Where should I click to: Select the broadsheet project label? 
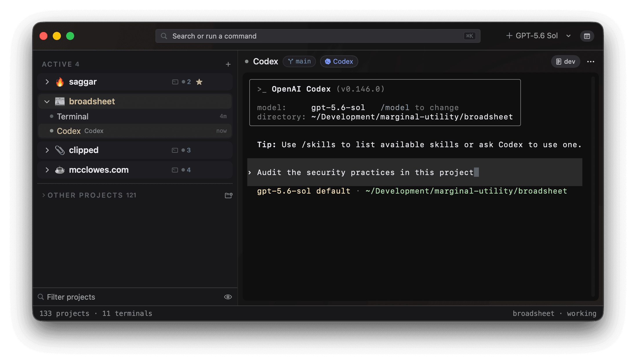point(92,101)
